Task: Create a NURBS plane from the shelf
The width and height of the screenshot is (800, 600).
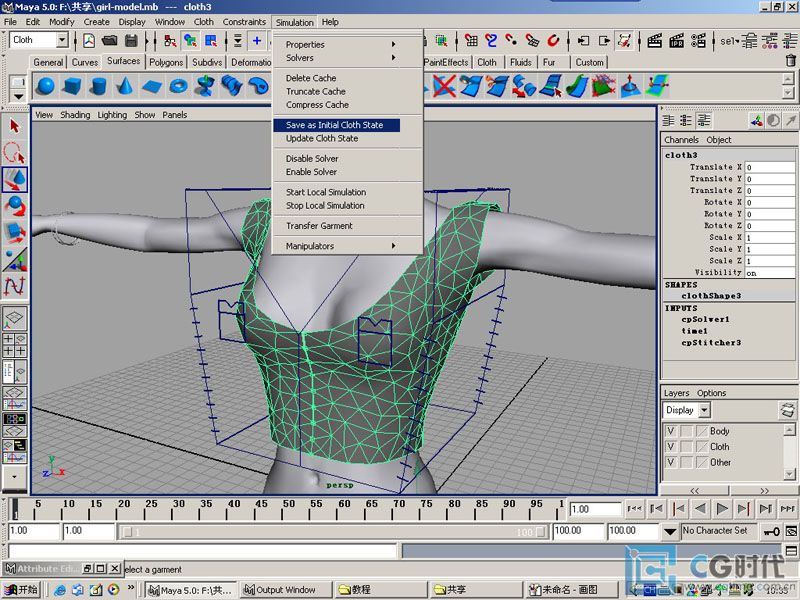Action: tap(152, 85)
